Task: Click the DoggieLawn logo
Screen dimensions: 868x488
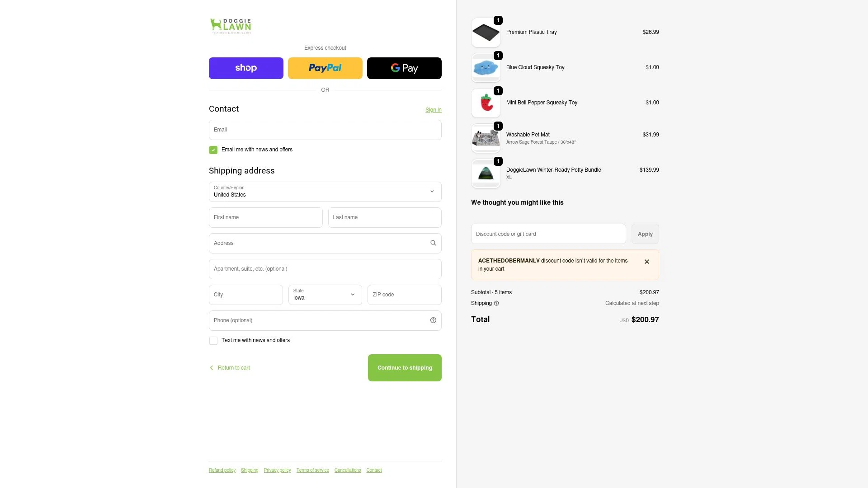Action: click(x=231, y=26)
